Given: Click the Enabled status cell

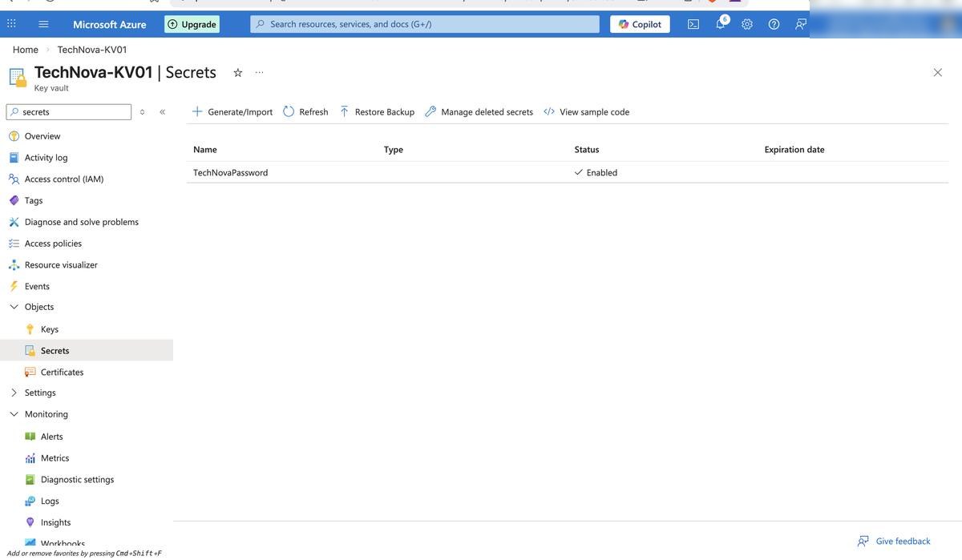Looking at the screenshot, I should point(596,172).
